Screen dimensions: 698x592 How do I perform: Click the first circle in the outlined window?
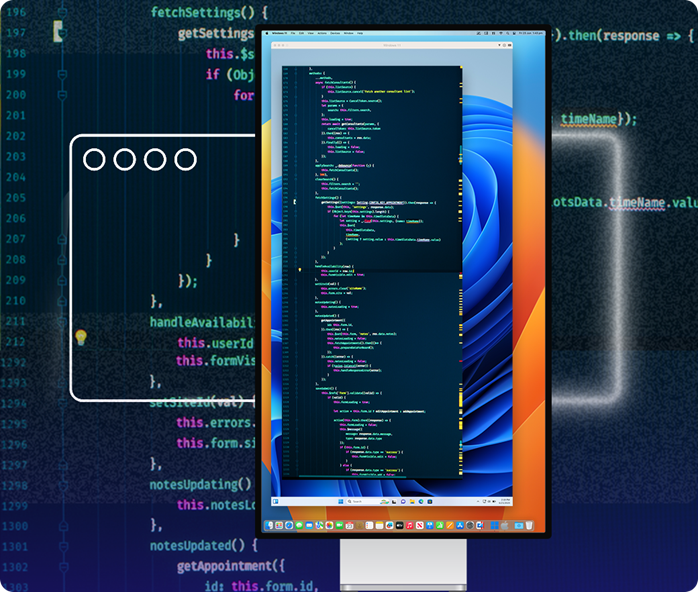94,159
